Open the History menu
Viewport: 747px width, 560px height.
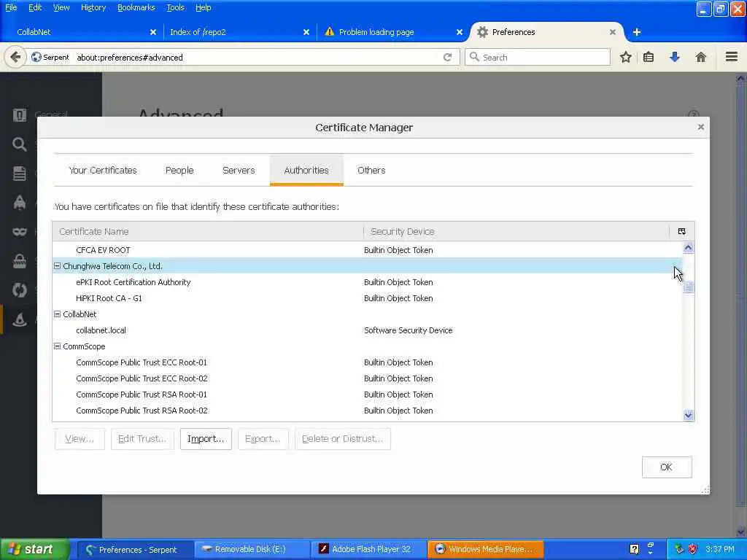click(x=93, y=7)
